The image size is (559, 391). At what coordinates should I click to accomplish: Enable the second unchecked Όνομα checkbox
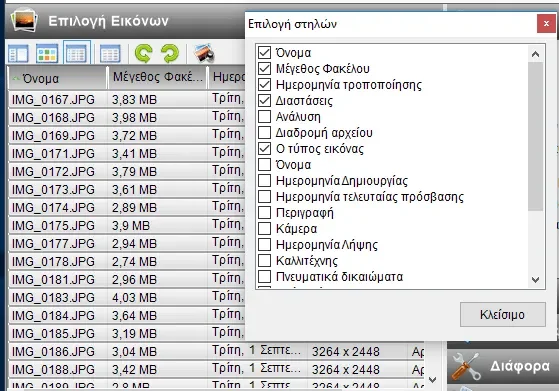(264, 165)
